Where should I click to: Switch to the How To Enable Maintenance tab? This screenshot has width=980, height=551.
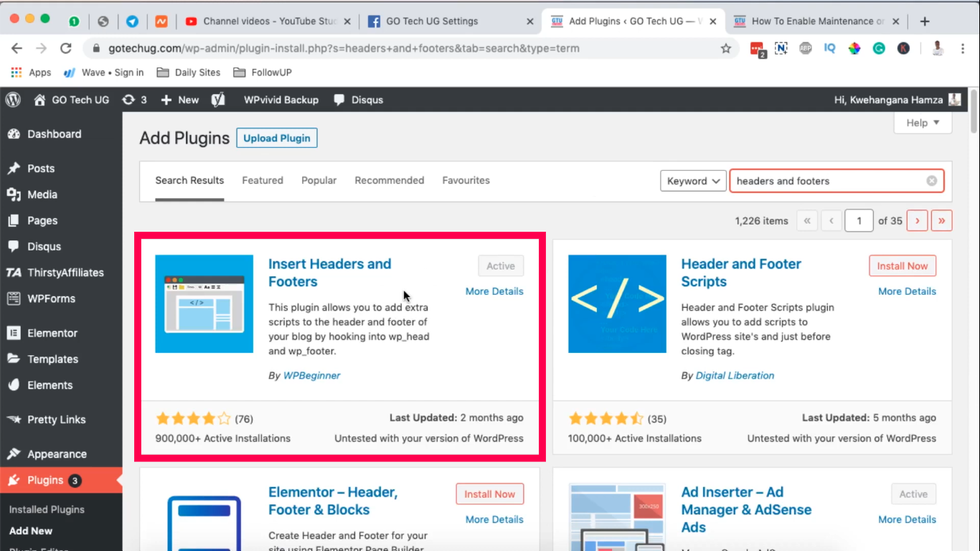click(x=816, y=21)
